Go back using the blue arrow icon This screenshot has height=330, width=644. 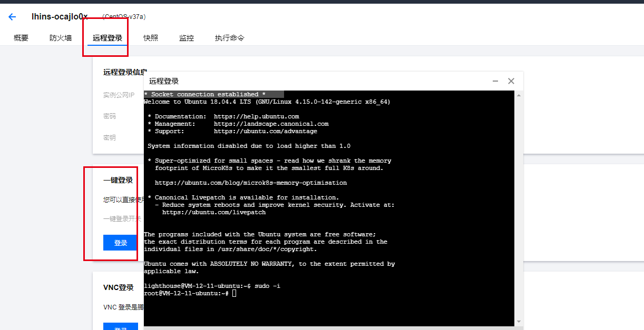click(12, 17)
